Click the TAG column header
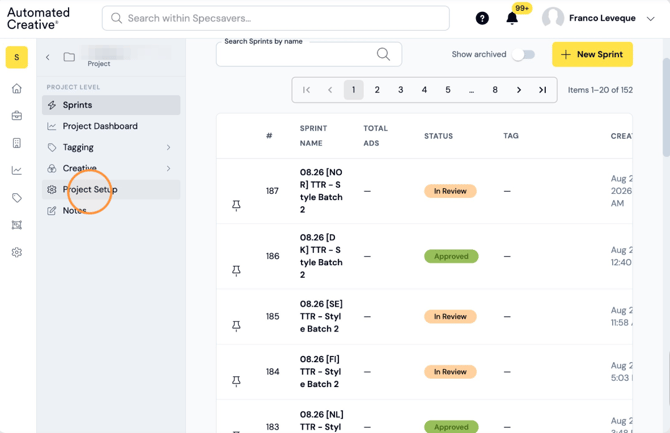 pyautogui.click(x=511, y=136)
